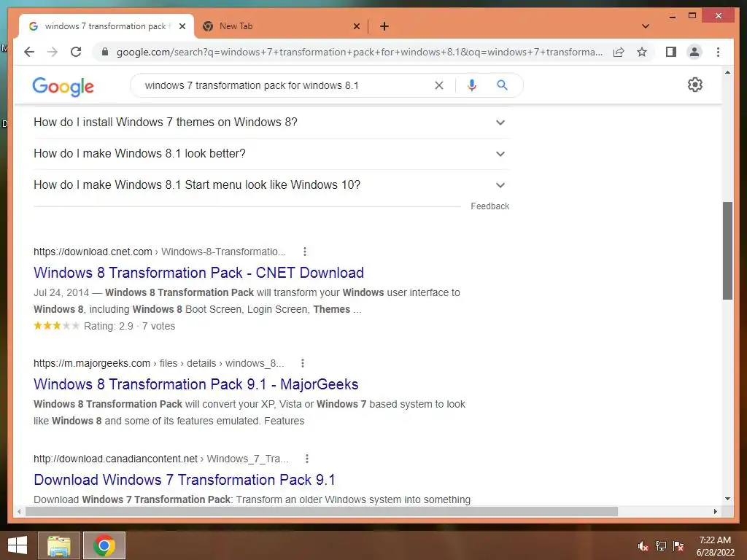
Task: Click the browser forward arrow
Action: pos(53,52)
